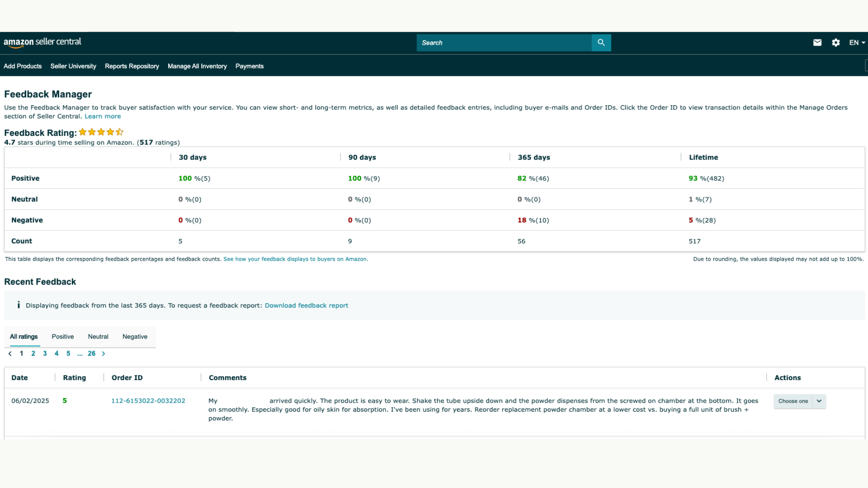Click the Neutral row label
This screenshot has height=488, width=868.
click(x=24, y=199)
